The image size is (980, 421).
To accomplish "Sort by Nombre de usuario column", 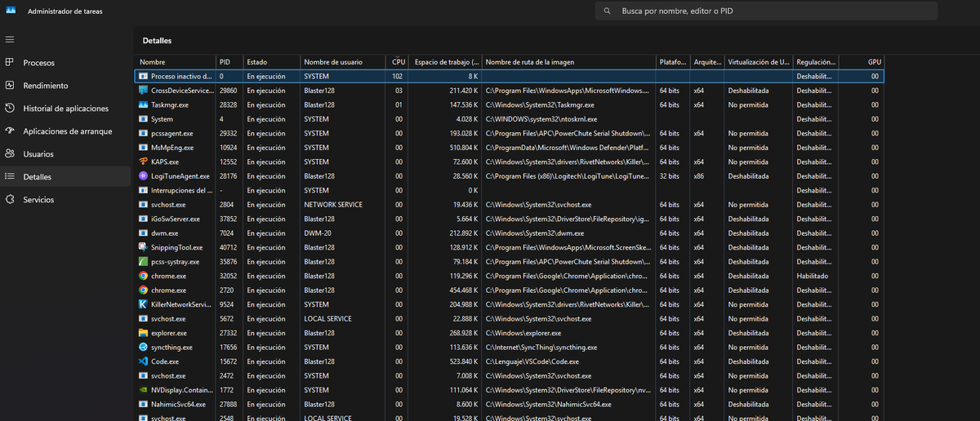I will tap(343, 62).
